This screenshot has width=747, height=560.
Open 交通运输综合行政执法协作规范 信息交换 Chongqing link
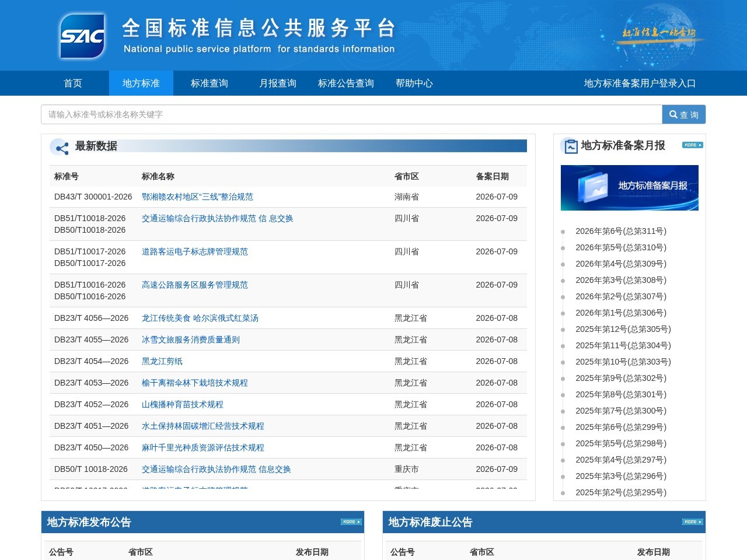point(217,470)
